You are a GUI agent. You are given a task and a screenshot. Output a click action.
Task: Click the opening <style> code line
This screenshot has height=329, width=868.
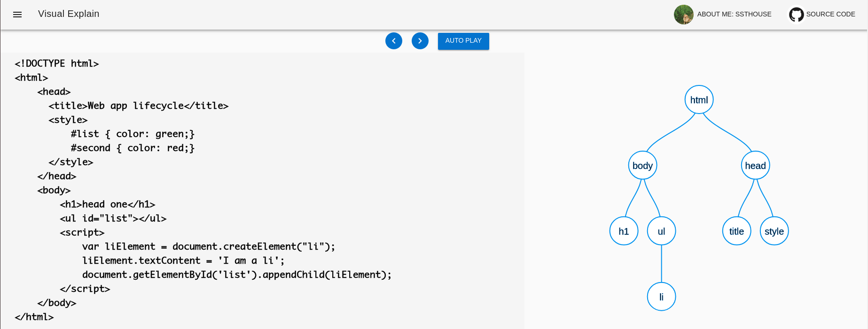point(68,120)
